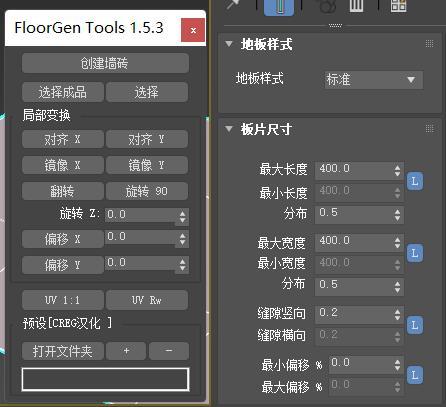Click the 旋转 Z spinner arrows

[x=182, y=217]
